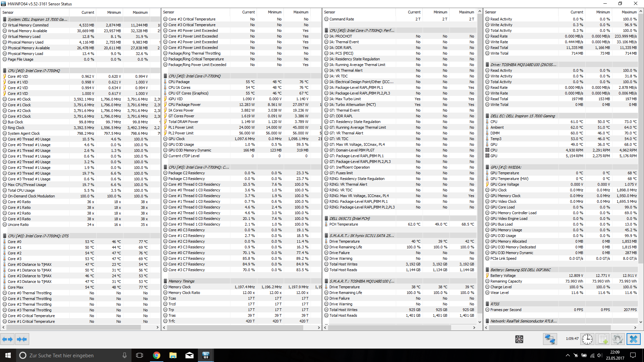Collapse the Battery: Samsung SDI DELL group
The width and height of the screenshot is (644, 362).
[520, 270]
